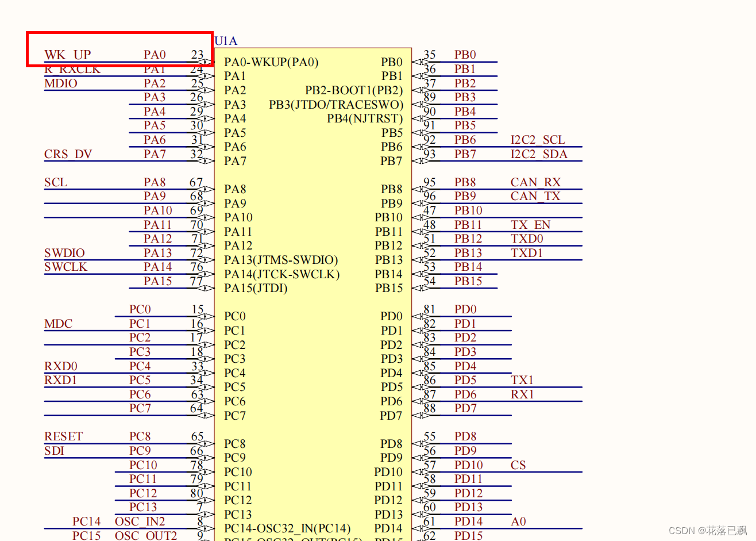Screen dimensions: 756x541
Task: Click the OSC_OUT2 net label
Action: click(146, 535)
